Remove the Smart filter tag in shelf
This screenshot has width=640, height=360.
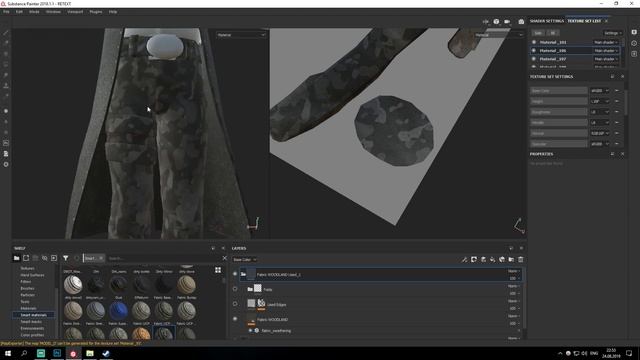click(101, 258)
